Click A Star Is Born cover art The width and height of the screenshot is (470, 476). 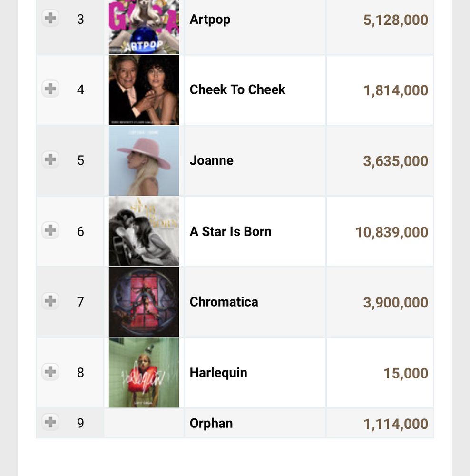pyautogui.click(x=144, y=231)
